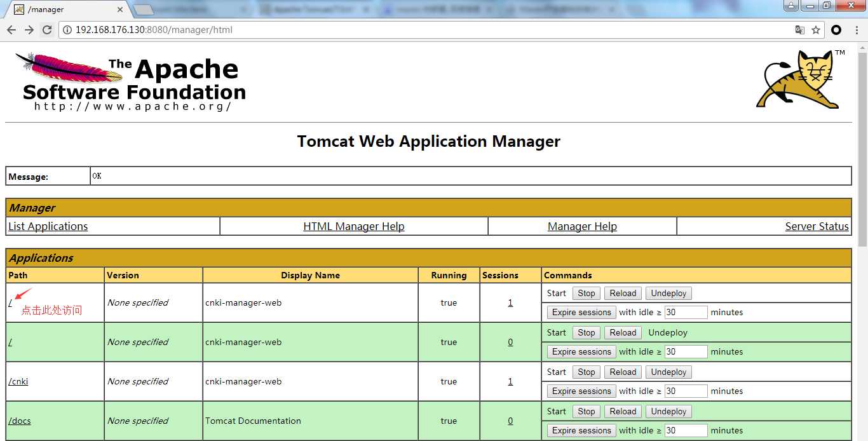The width and height of the screenshot is (868, 441).
Task: Reload the /docs application
Action: 623,411
